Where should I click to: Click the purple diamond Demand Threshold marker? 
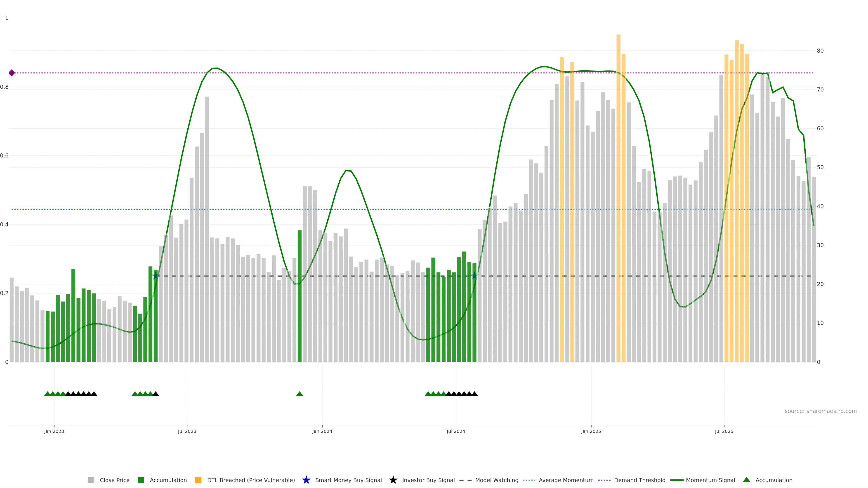[12, 73]
